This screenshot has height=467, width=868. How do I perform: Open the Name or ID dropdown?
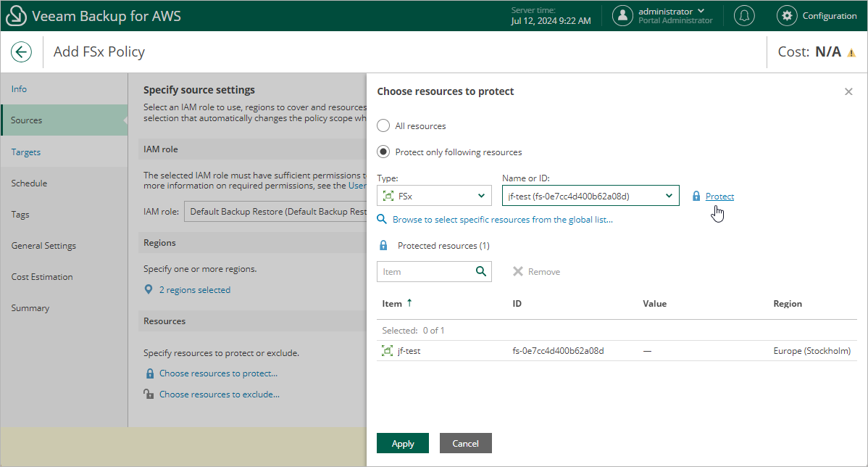point(590,196)
